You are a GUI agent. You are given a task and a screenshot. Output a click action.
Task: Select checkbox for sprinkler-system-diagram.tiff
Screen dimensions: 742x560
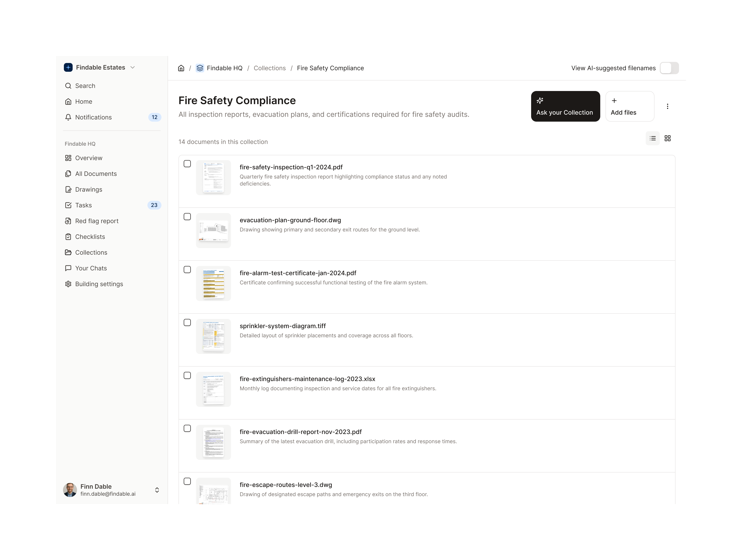pos(187,323)
